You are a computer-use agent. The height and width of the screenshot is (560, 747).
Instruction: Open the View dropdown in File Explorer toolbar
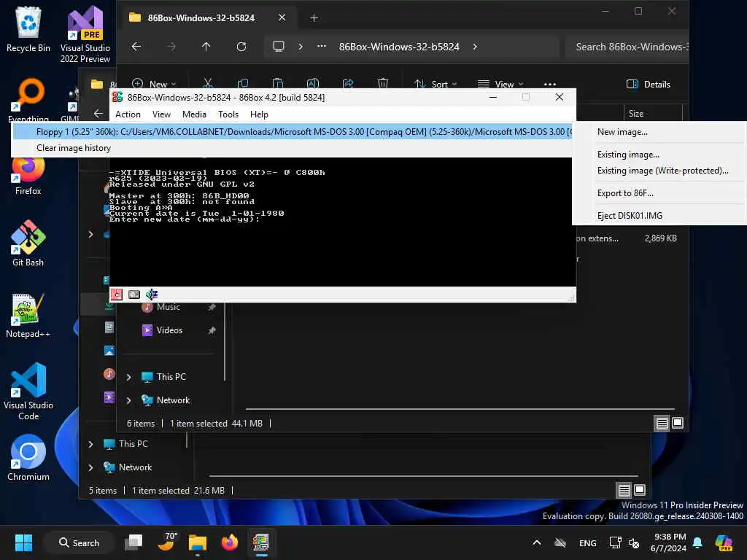[500, 84]
